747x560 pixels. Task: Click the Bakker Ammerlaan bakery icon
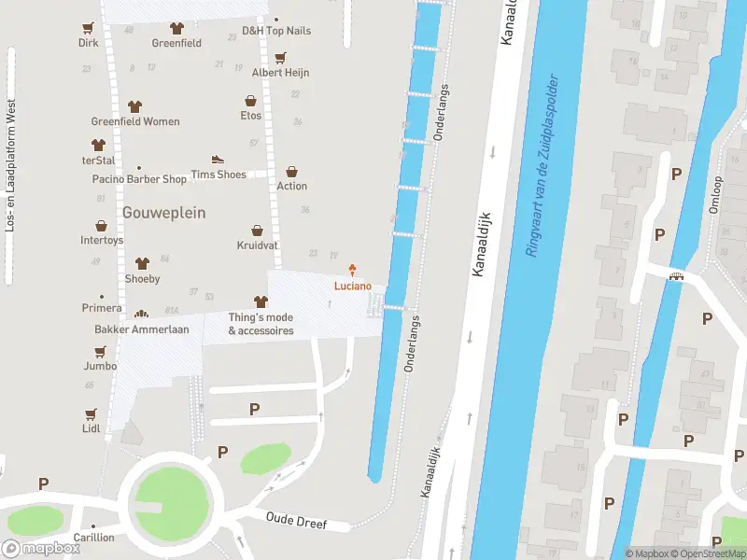142,315
